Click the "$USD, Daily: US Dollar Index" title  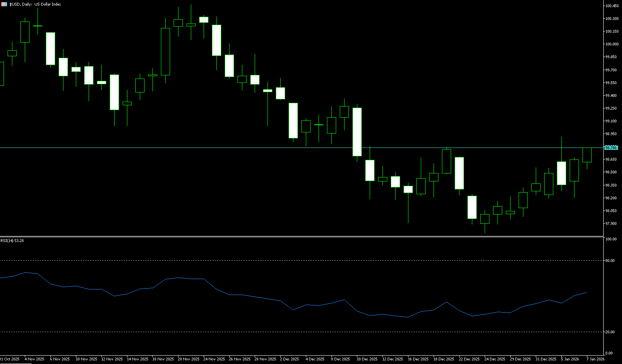coord(35,4)
